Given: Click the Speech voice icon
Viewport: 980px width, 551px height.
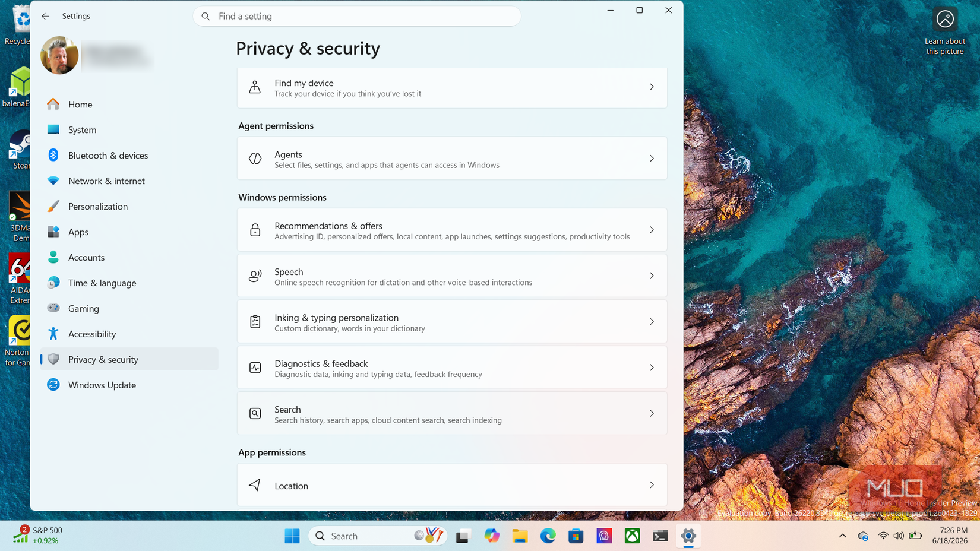Looking at the screenshot, I should (x=255, y=275).
